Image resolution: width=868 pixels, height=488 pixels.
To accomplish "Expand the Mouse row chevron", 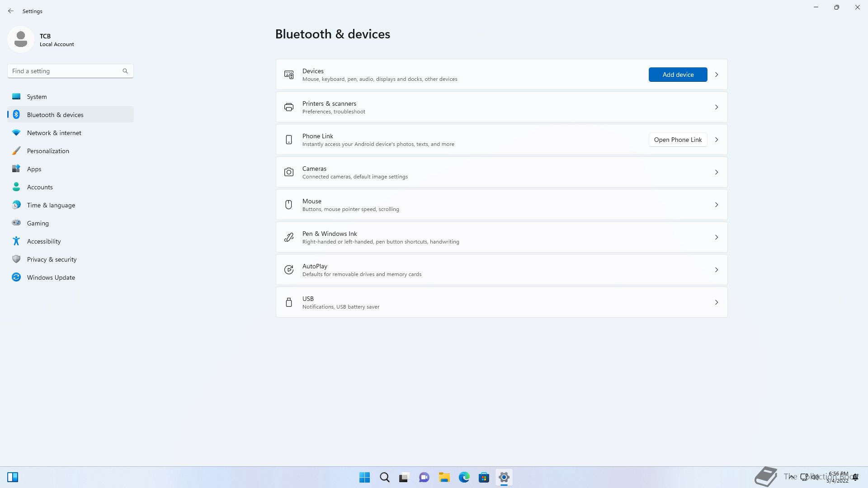I will (x=717, y=205).
